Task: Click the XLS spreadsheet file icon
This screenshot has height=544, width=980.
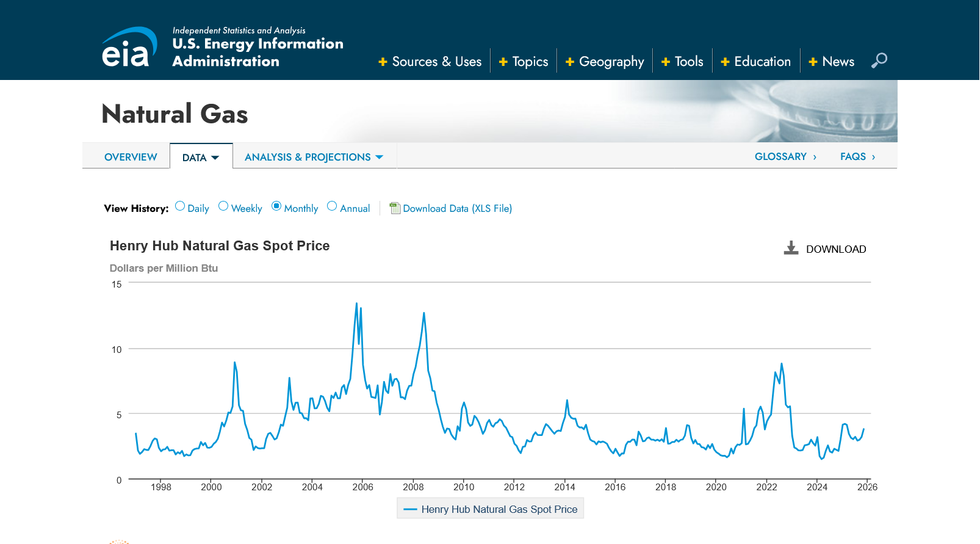Action: [395, 208]
